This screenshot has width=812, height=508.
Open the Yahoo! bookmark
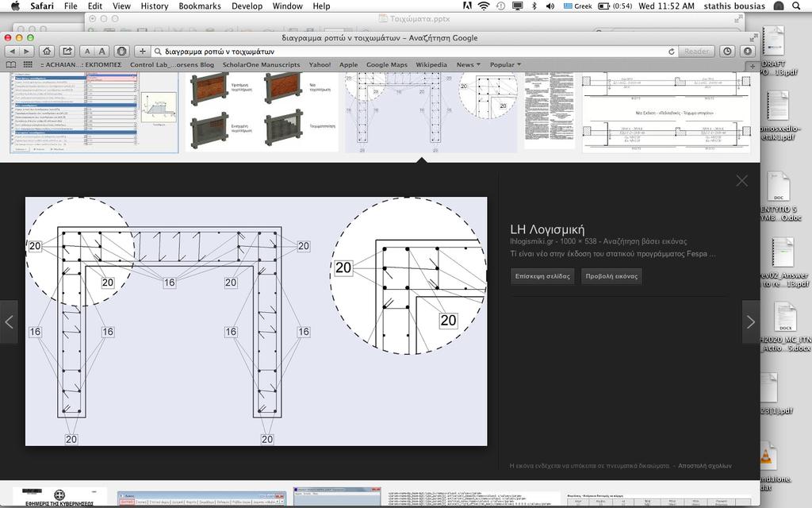(320, 65)
